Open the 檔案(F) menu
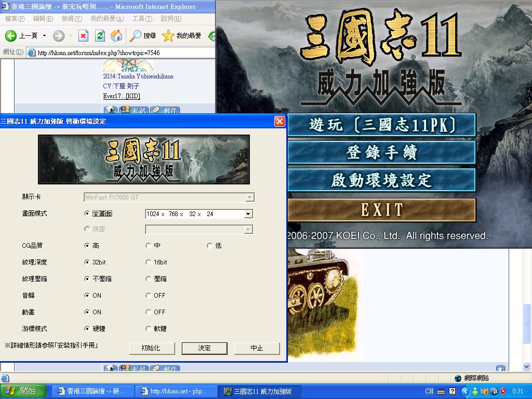Screen dimensions: 532x399 coord(15,19)
